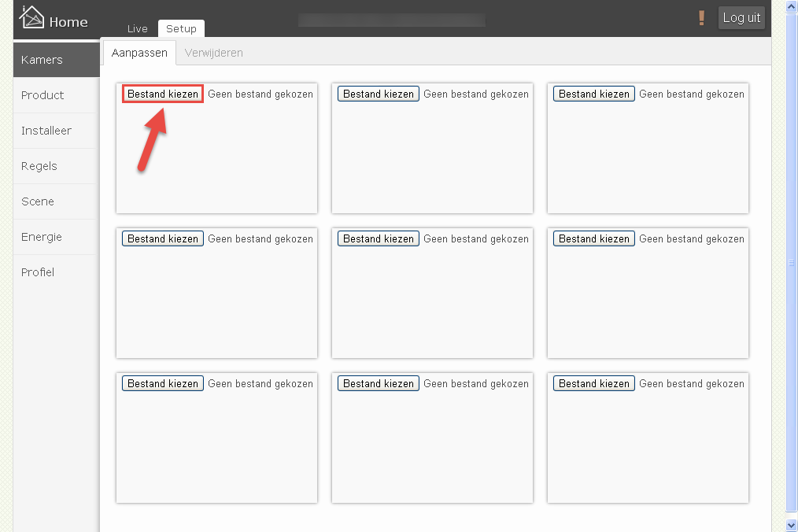
Task: Click Geen bestand gekozen text in bottom-right card
Action: [x=692, y=383]
